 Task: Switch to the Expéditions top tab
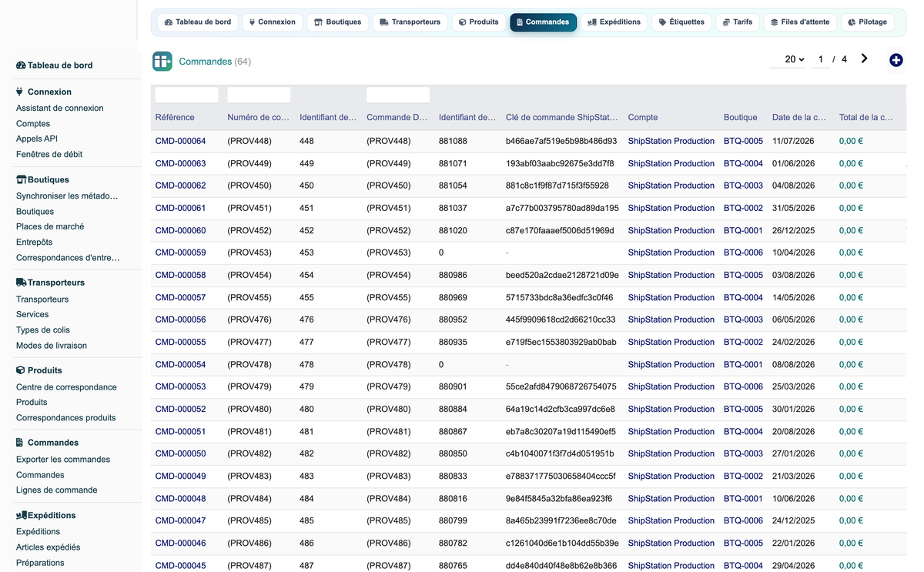[x=614, y=22]
